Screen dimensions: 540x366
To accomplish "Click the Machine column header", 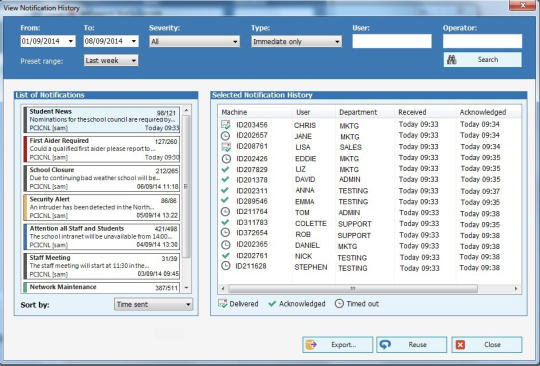I will click(x=234, y=112).
